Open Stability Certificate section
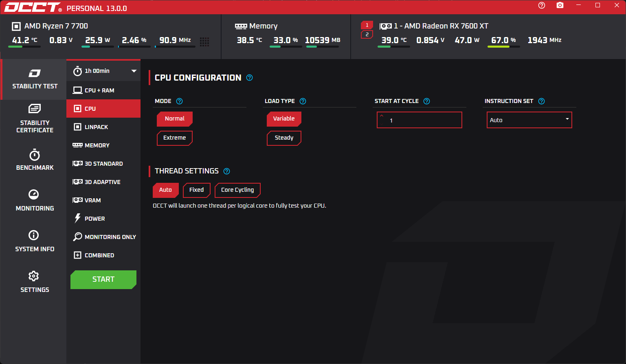This screenshot has width=626, height=364. pos(35,118)
